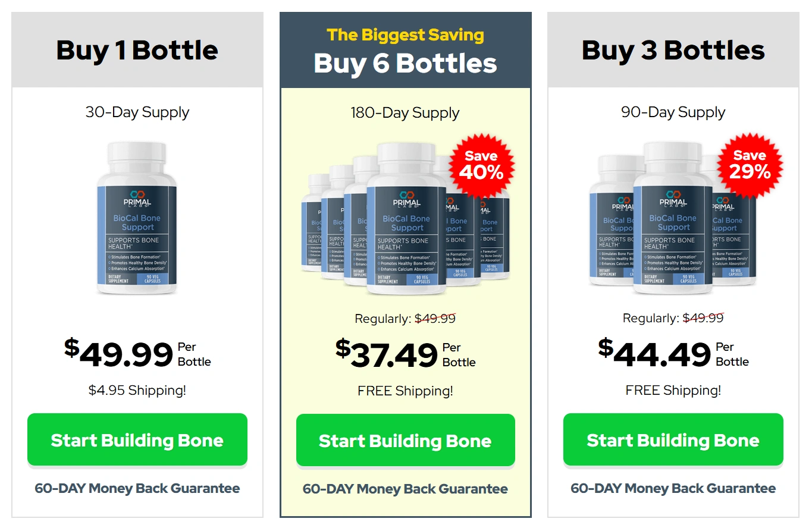Image resolution: width=812 pixels, height=528 pixels.
Task: Click 60-DAY Money Back Guarantee under 3 Bottles
Action: click(x=673, y=489)
